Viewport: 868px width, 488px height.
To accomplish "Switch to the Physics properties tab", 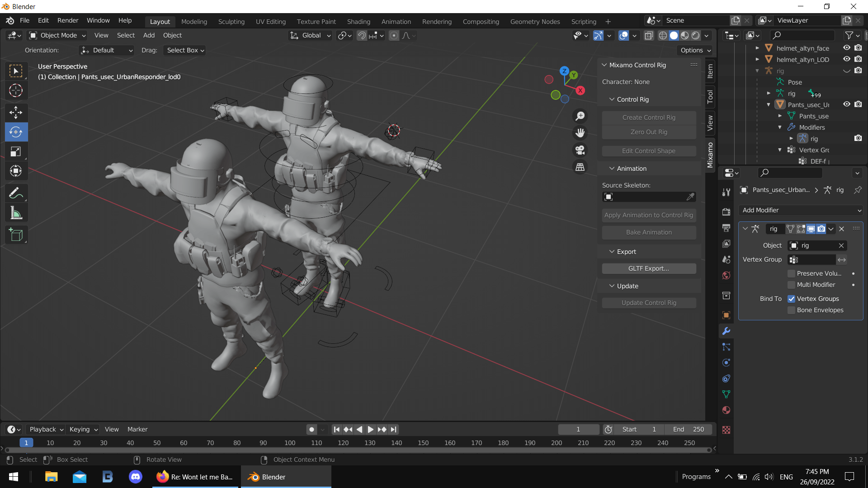I will [726, 362].
